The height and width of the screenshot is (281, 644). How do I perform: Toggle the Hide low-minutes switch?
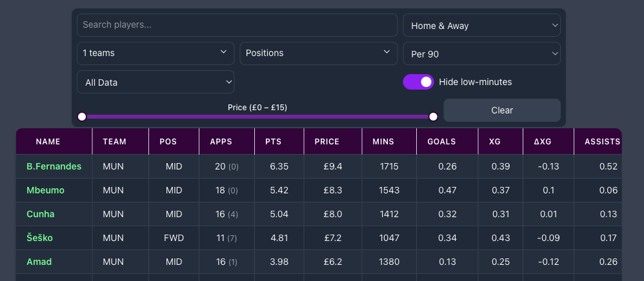click(418, 82)
